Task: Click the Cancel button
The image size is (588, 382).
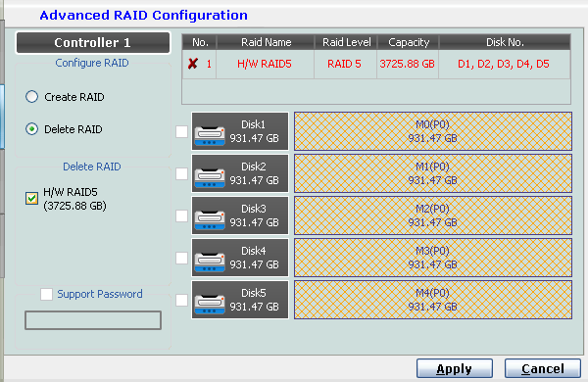Action: point(543,369)
